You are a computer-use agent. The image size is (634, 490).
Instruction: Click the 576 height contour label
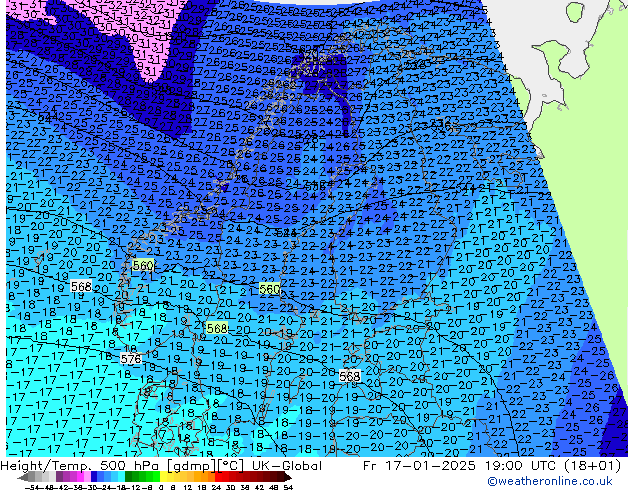click(131, 359)
